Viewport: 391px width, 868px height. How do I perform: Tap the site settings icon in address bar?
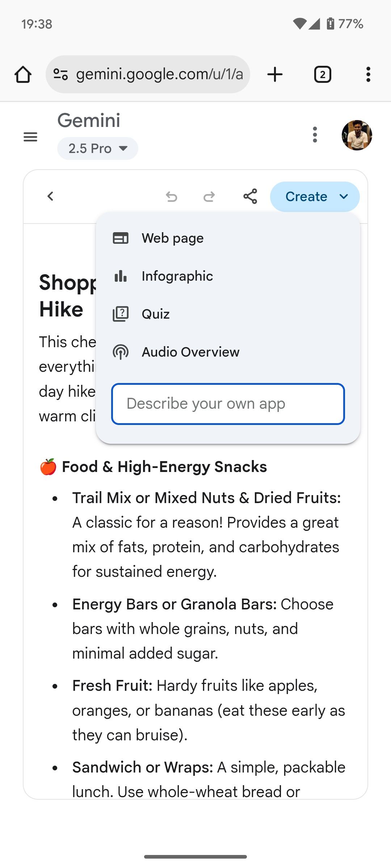(60, 75)
